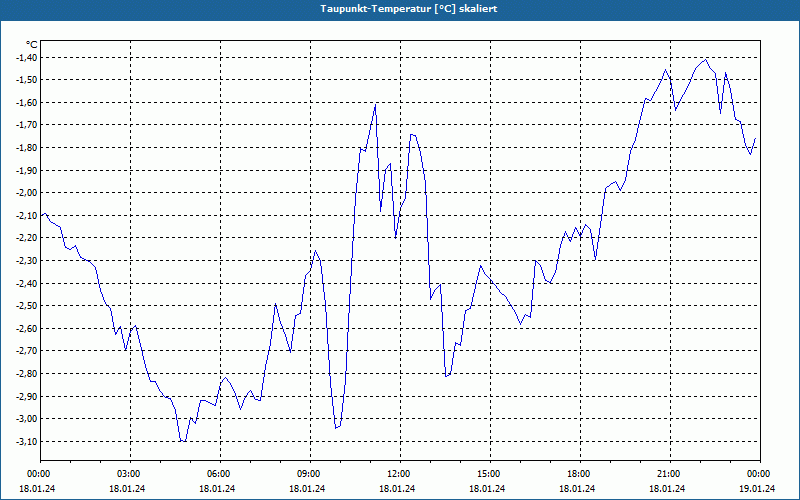Click the chart title Taupunkt-Temperatur [°C] skaliert
The width and height of the screenshot is (800, 500).
409,9
